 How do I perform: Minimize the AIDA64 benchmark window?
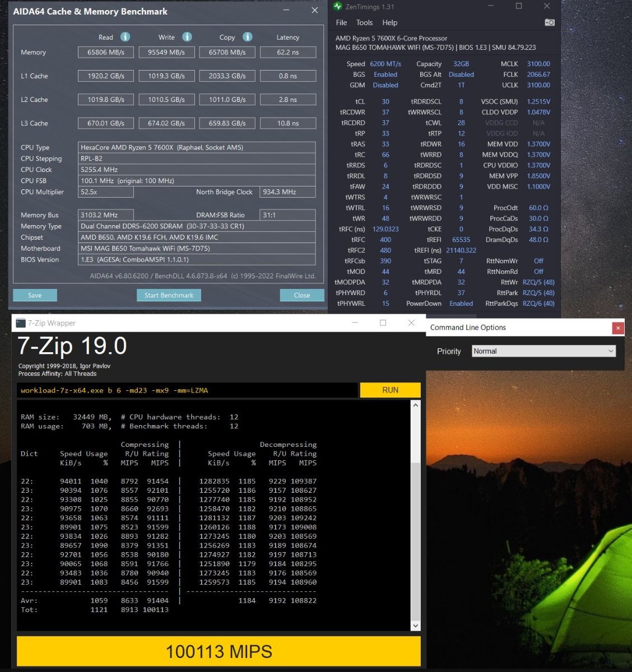286,10
